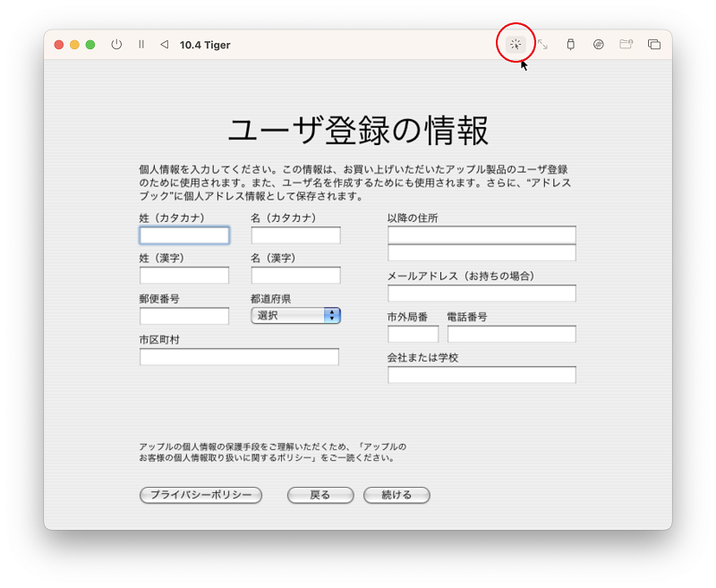This screenshot has height=588, width=716.
Task: Minimize the window with the yellow button
Action: click(x=74, y=45)
